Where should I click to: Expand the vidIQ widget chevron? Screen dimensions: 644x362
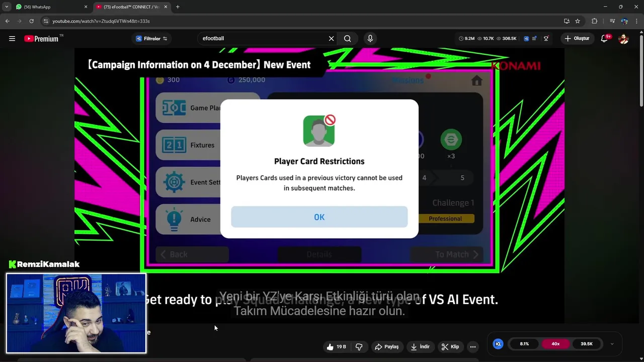[x=612, y=344]
